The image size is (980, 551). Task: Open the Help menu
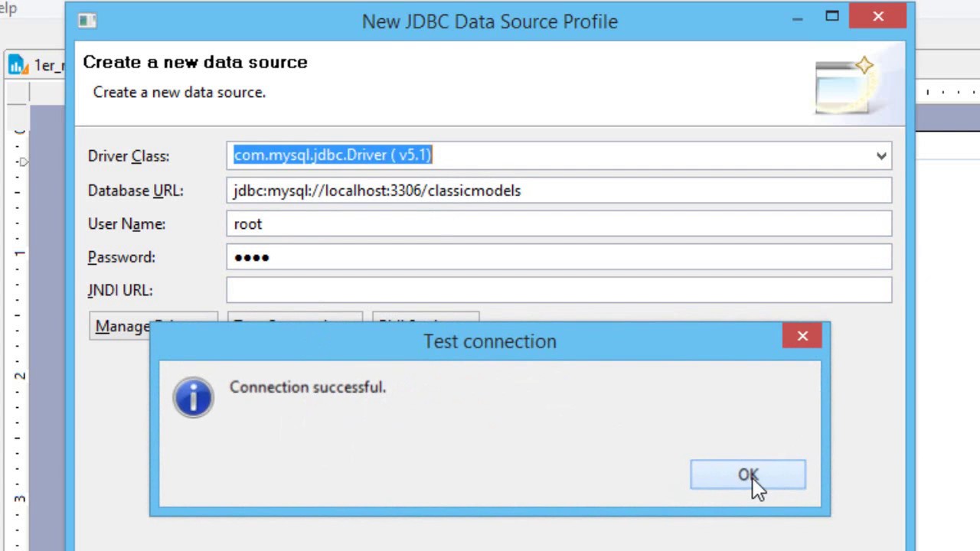8,8
